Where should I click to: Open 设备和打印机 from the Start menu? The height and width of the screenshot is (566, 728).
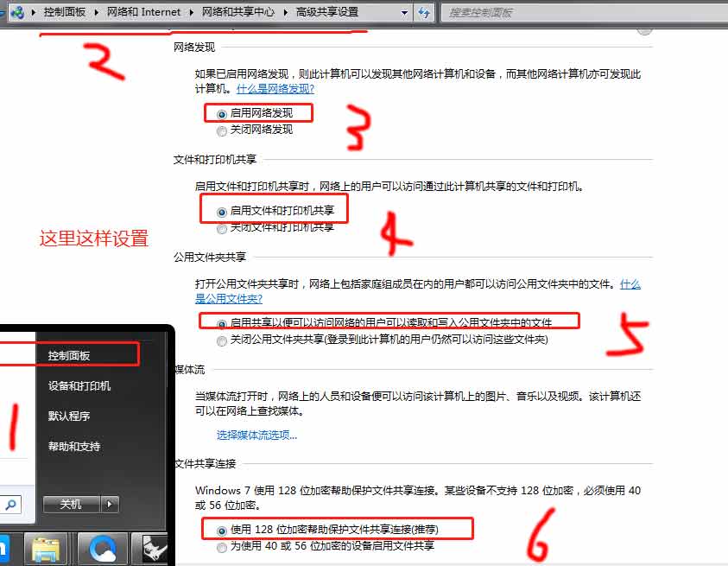(x=79, y=386)
